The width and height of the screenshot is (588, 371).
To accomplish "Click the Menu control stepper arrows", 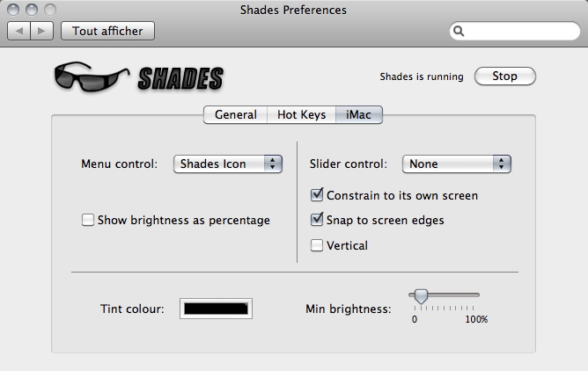I will click(x=273, y=164).
